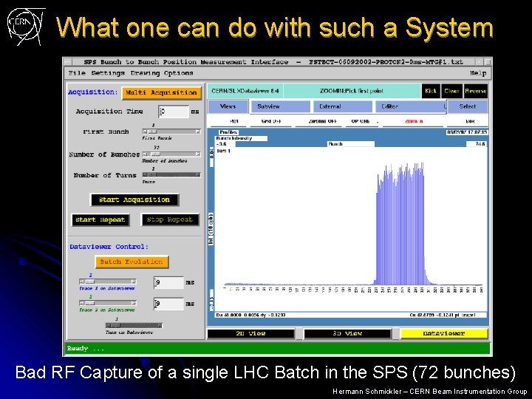Click the 'CERN/SL XDataviewer' label

(245, 91)
